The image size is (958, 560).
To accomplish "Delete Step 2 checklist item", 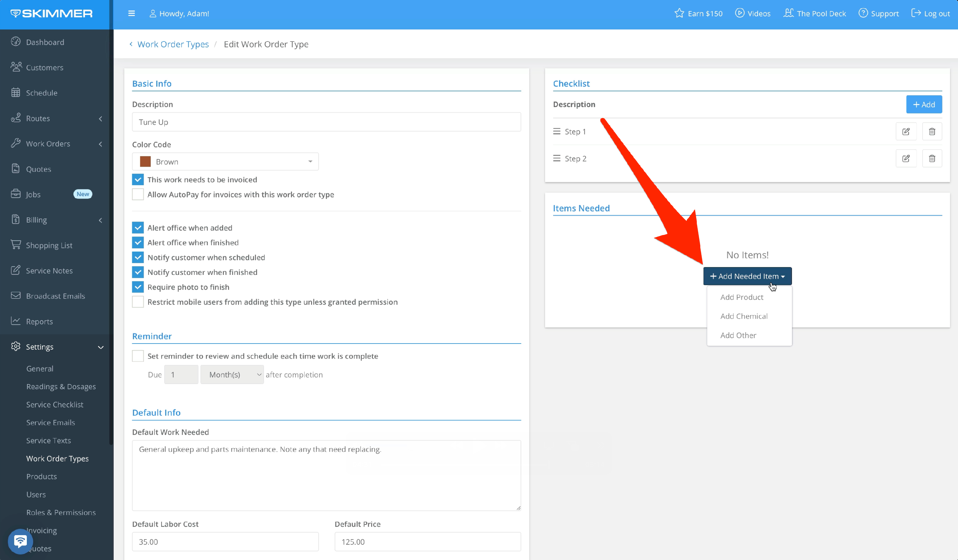I will point(932,159).
